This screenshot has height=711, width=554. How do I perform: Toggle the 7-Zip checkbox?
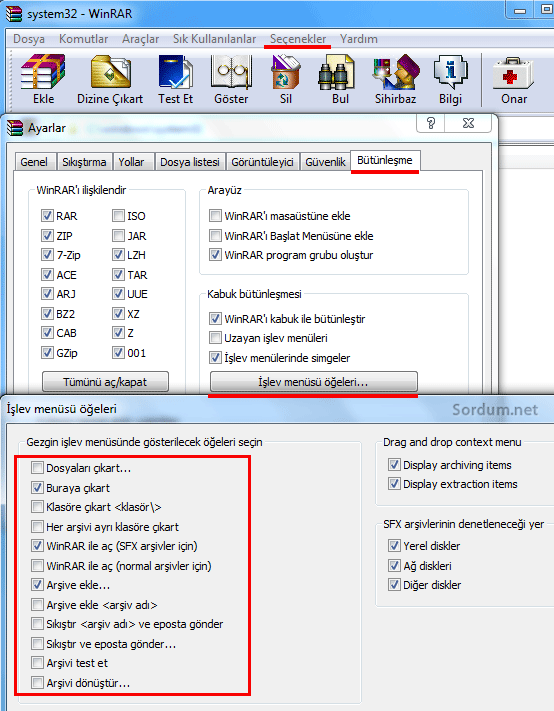click(x=47, y=255)
